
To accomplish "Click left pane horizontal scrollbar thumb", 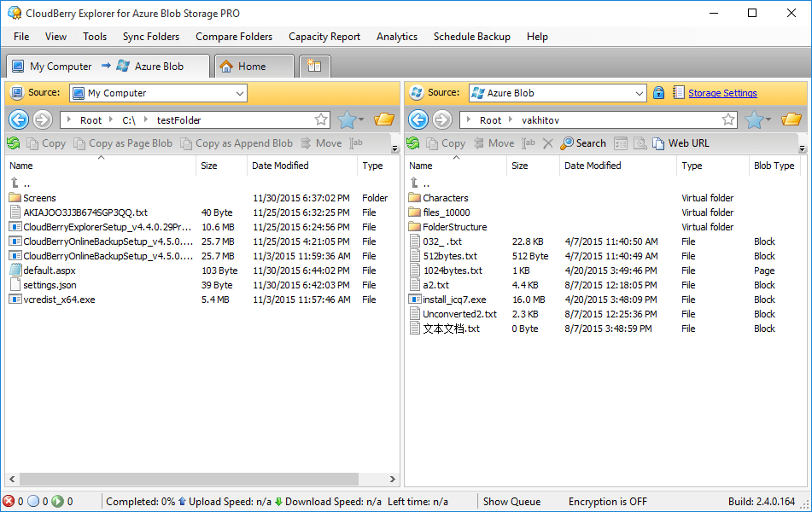I will [189, 480].
